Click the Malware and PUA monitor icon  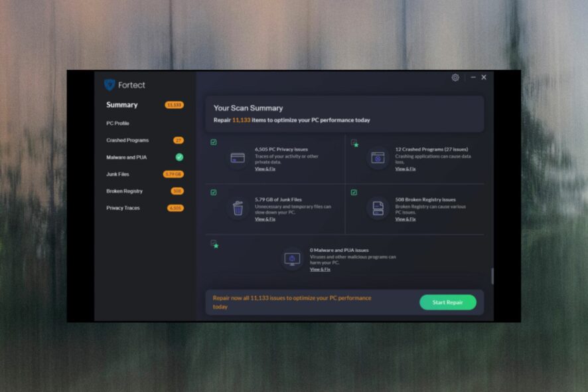(292, 259)
